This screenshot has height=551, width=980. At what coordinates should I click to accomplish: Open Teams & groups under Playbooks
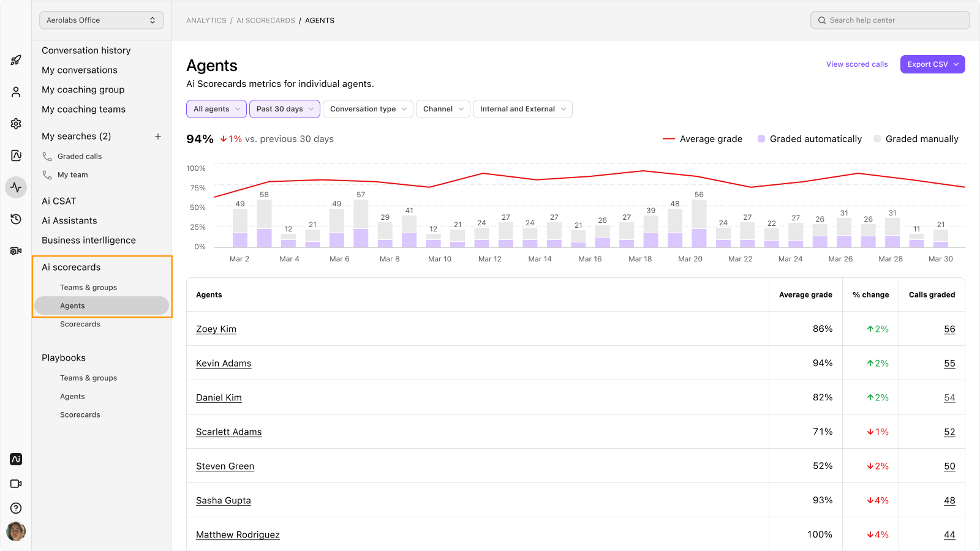(88, 378)
